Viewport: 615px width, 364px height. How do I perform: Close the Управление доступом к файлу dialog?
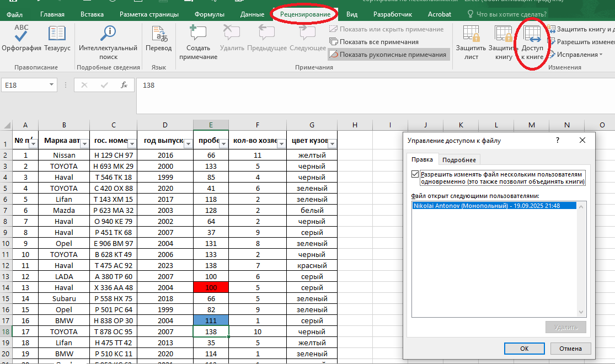[x=582, y=140]
